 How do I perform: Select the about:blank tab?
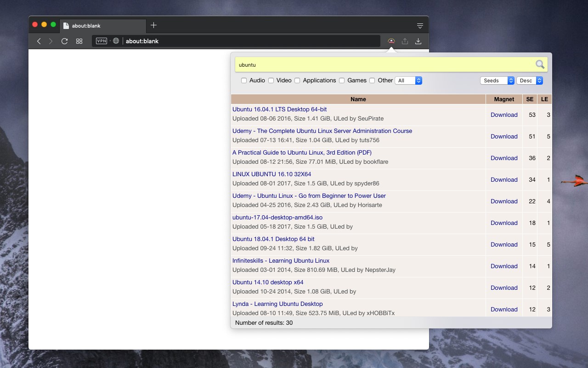tap(103, 26)
